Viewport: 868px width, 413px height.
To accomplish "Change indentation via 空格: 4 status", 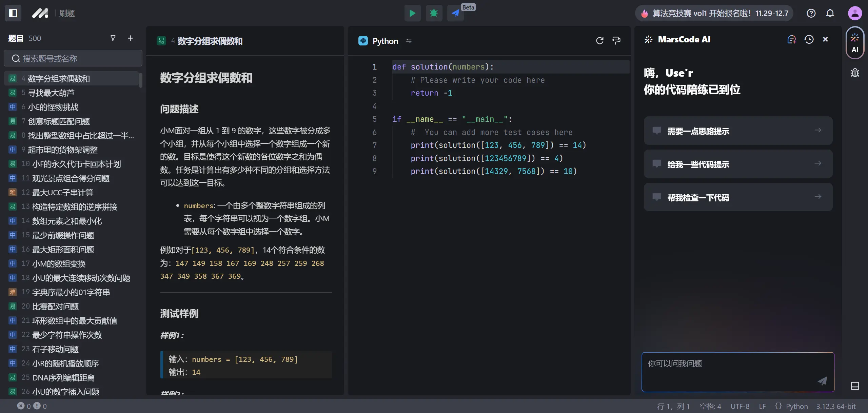I will click(x=710, y=406).
